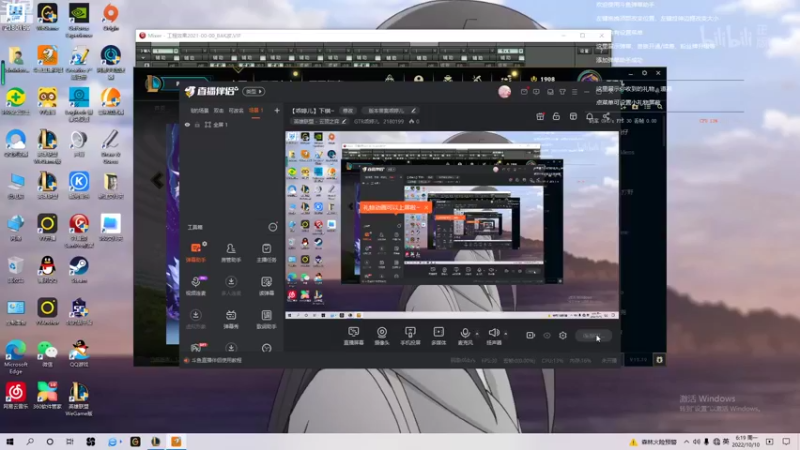Click the mode switch pill beside the logo

point(254,91)
